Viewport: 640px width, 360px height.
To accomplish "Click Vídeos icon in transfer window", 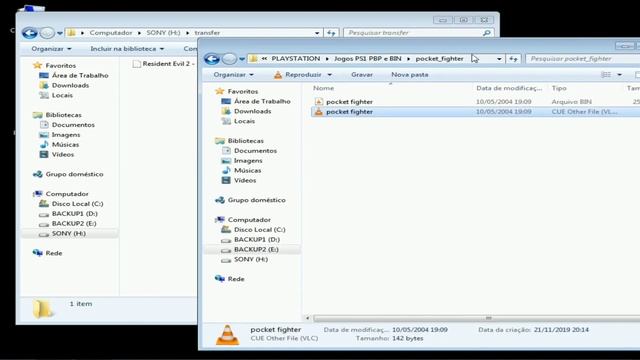I will (x=44, y=154).
